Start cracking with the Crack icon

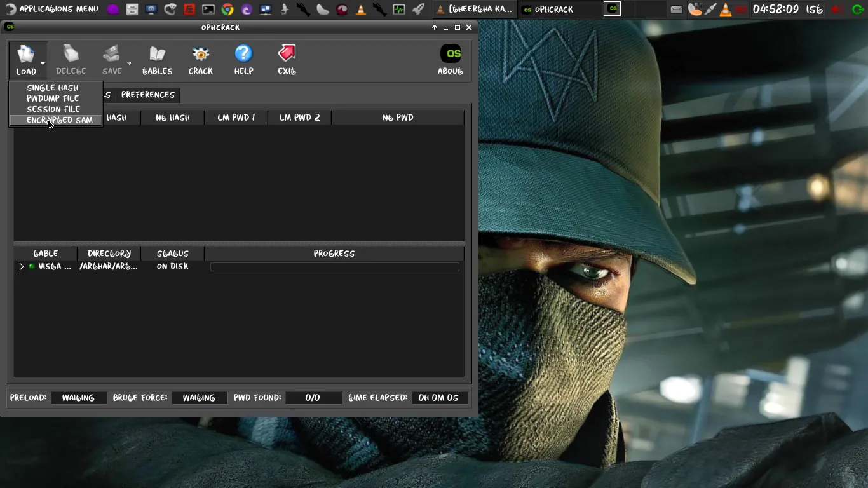click(x=200, y=60)
